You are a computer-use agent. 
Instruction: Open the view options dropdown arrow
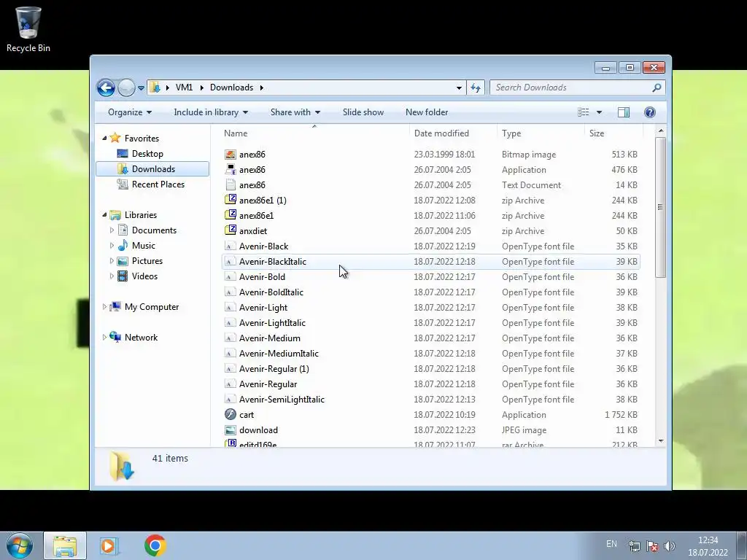pos(599,112)
